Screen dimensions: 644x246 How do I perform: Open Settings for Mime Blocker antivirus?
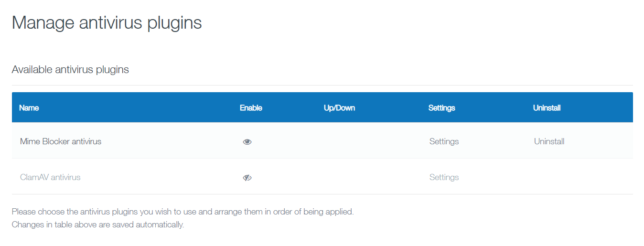coord(444,141)
